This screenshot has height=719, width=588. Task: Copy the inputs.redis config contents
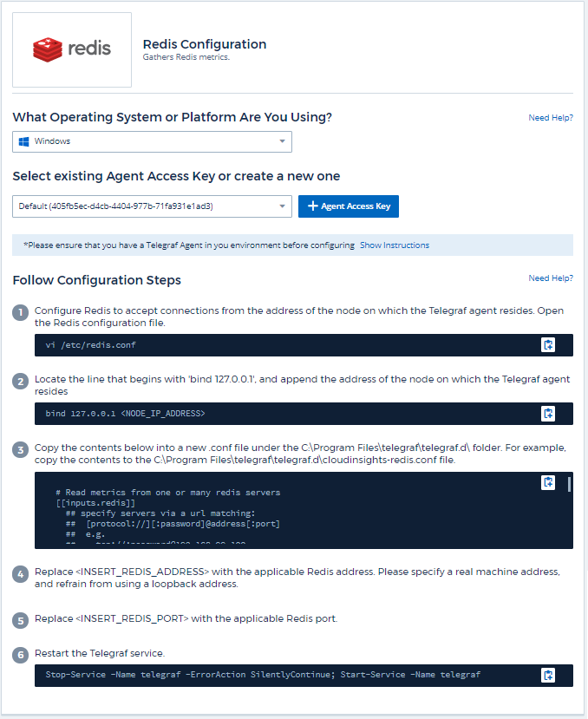(547, 482)
